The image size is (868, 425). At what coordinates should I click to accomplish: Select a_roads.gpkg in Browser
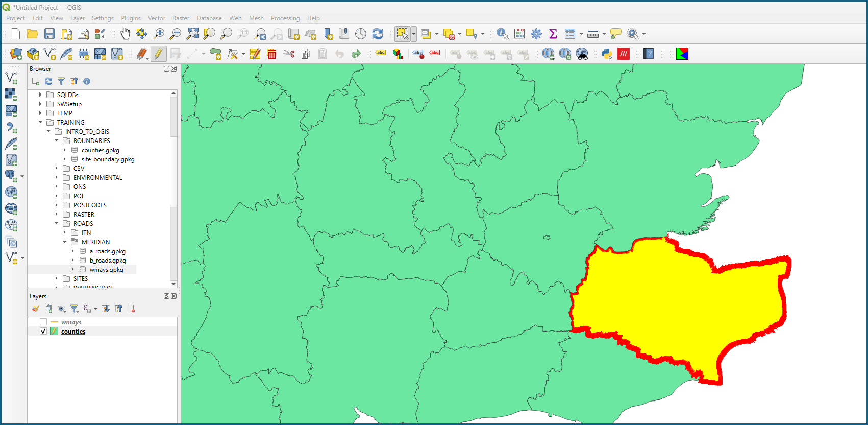click(107, 251)
